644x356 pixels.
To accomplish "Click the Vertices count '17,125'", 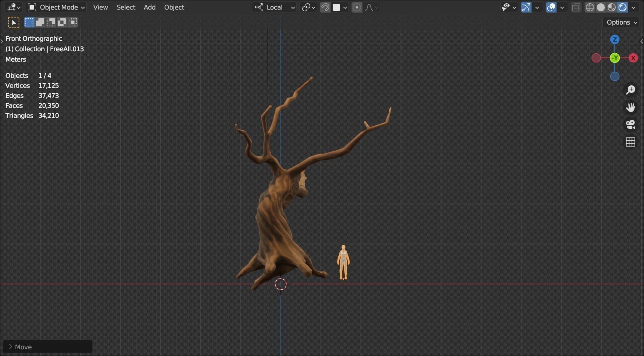I will [48, 85].
